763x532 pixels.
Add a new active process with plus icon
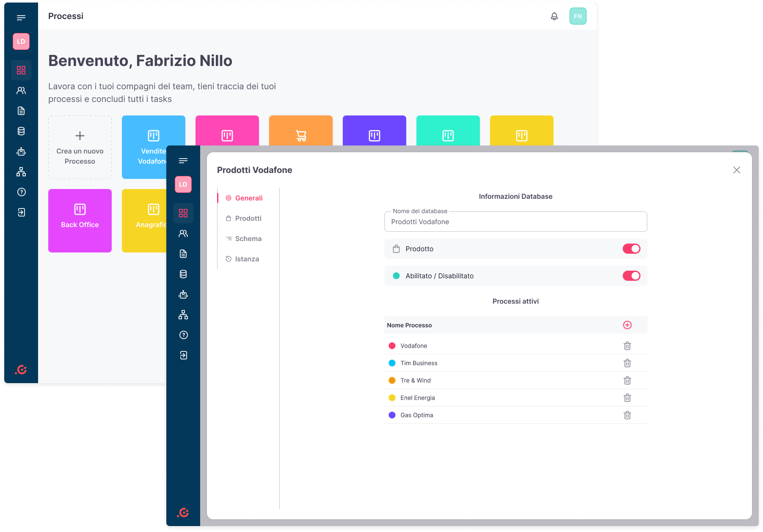[627, 325]
